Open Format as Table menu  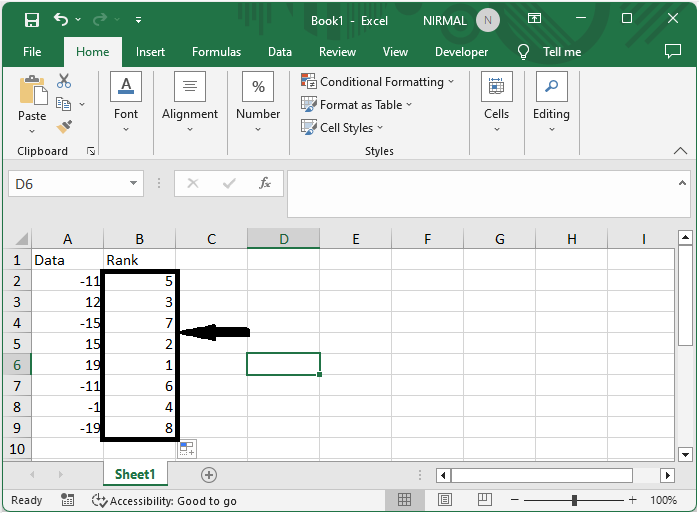click(357, 105)
